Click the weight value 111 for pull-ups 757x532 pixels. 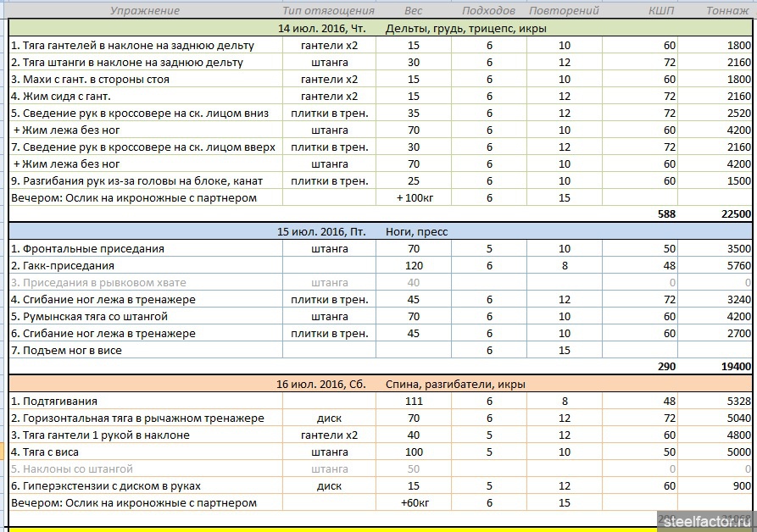(x=414, y=401)
